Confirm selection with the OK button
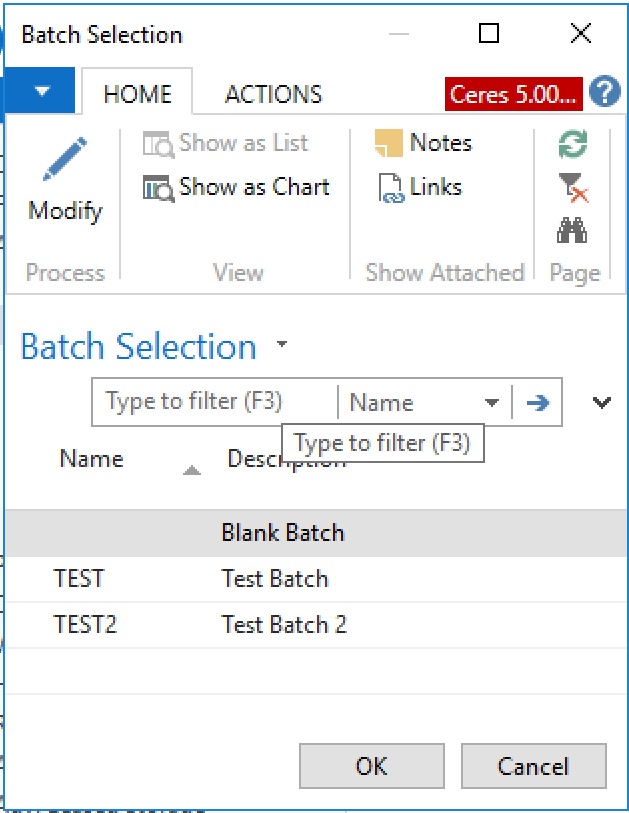Viewport: 629px width, 813px height. click(371, 766)
